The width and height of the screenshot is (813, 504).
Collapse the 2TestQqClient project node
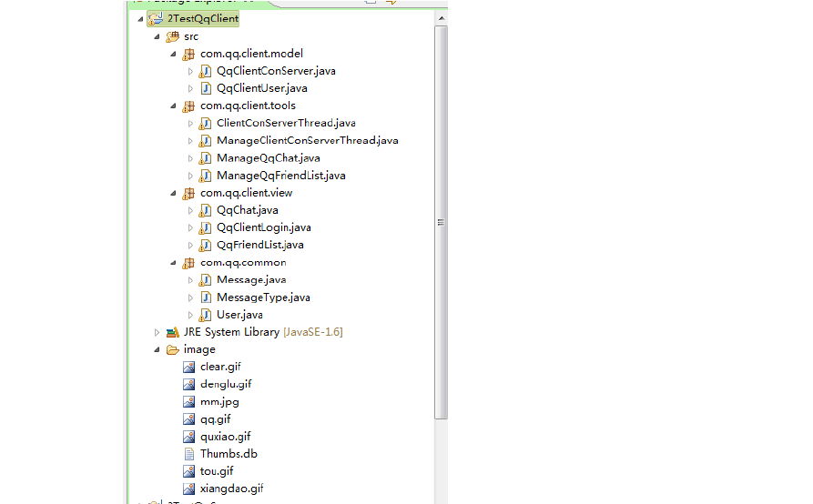click(x=140, y=19)
